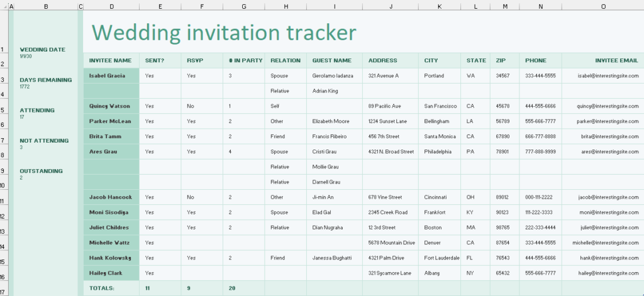Viewport: 644px width, 296px height.
Task: Select guest name Janessa Bughatti
Action: click(334, 258)
